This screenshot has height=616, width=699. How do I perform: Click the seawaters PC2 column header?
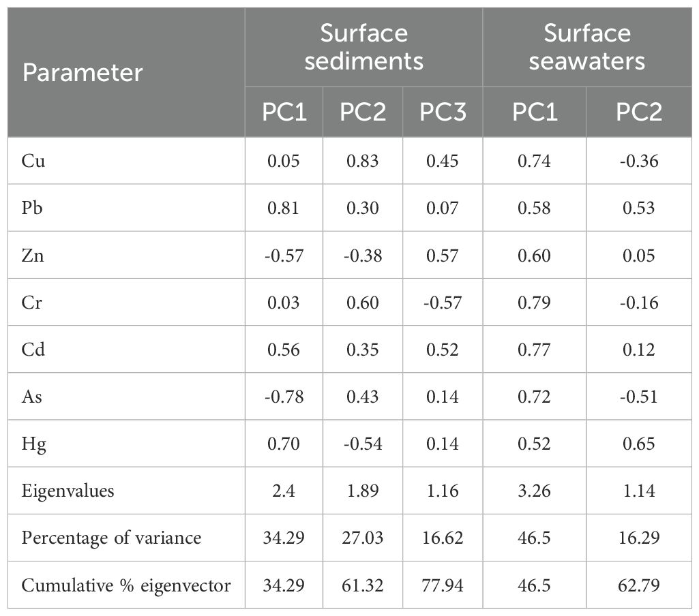[639, 112]
